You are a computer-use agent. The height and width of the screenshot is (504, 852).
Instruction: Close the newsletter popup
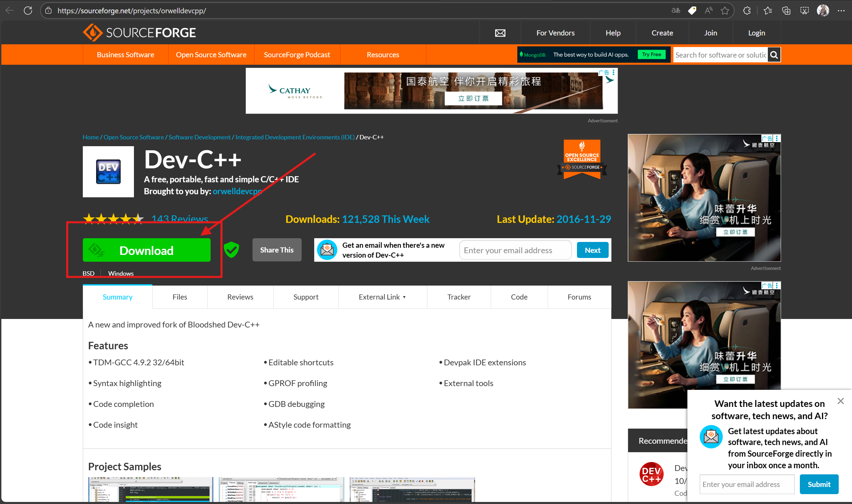pyautogui.click(x=840, y=401)
